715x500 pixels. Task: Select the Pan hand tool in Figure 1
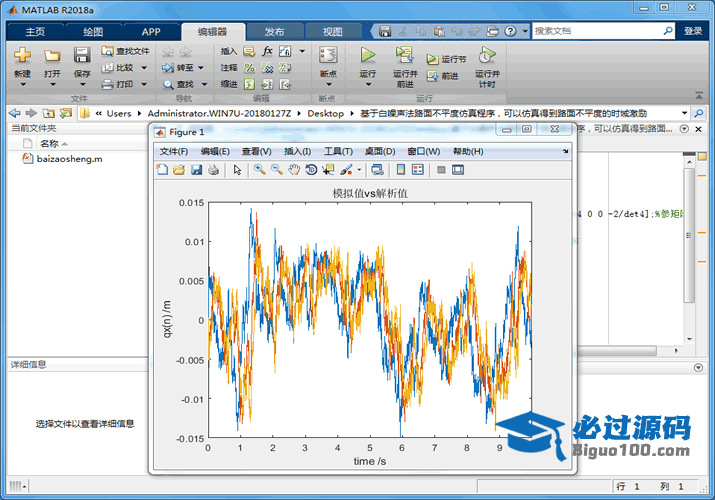[x=294, y=170]
